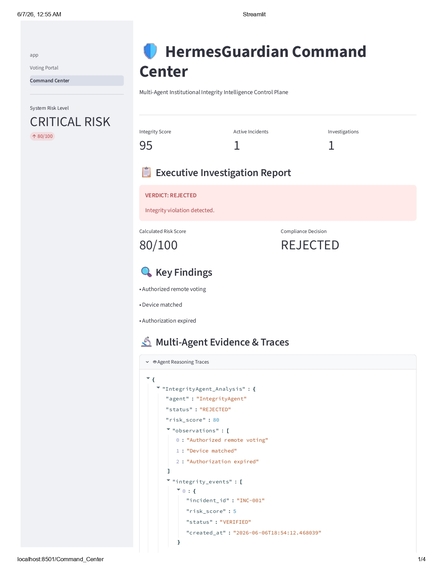Open the Voting Portal page

(44, 68)
